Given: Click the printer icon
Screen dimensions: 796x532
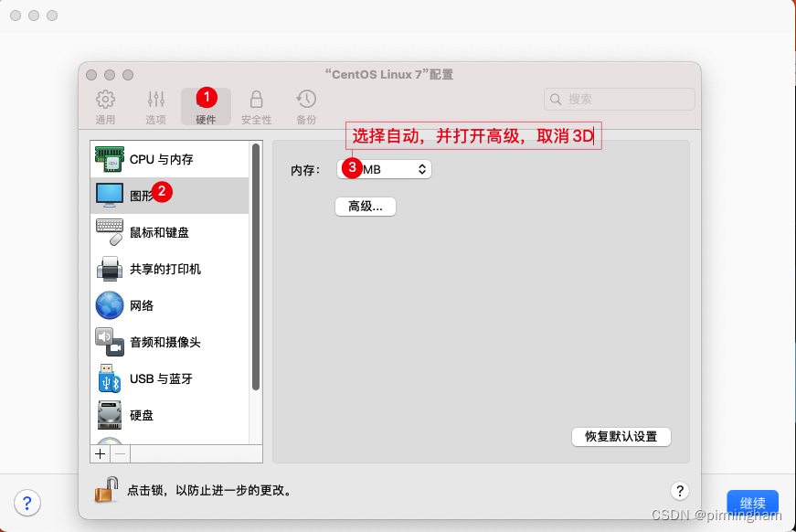Looking at the screenshot, I should (x=110, y=269).
